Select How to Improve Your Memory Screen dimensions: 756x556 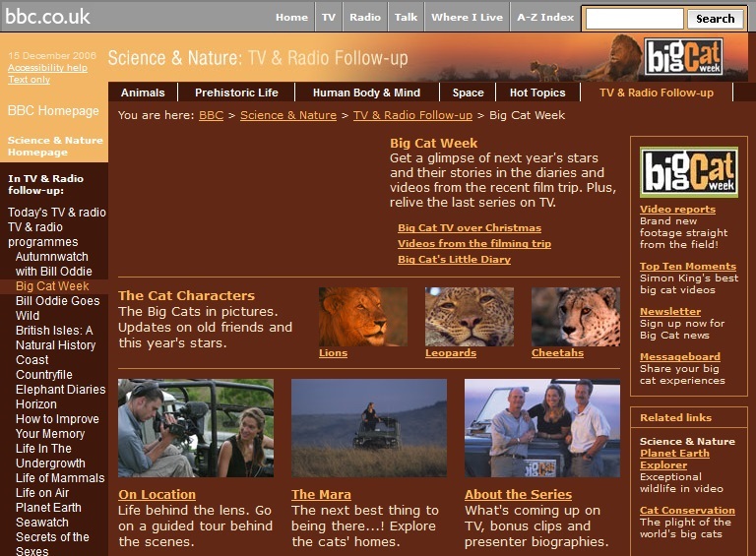(57, 426)
